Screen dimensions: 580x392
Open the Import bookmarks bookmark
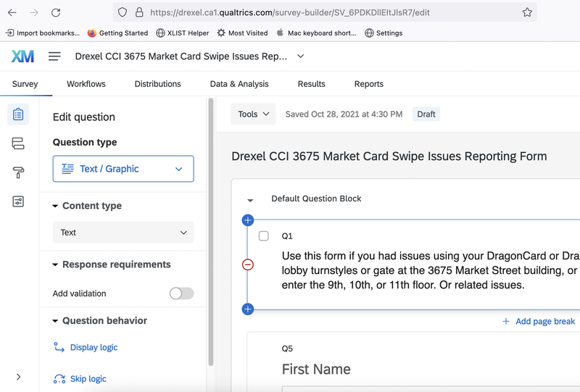(x=43, y=33)
